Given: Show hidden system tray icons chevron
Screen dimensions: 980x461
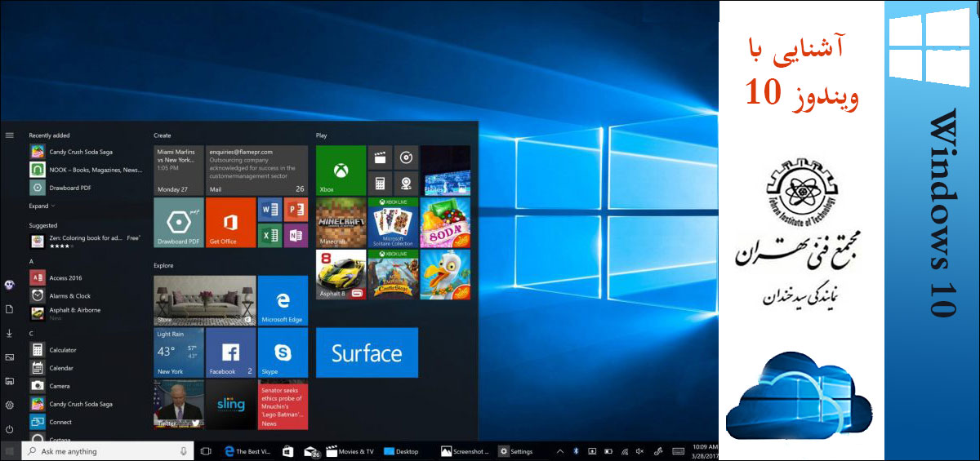Looking at the screenshot, I should pyautogui.click(x=560, y=451).
